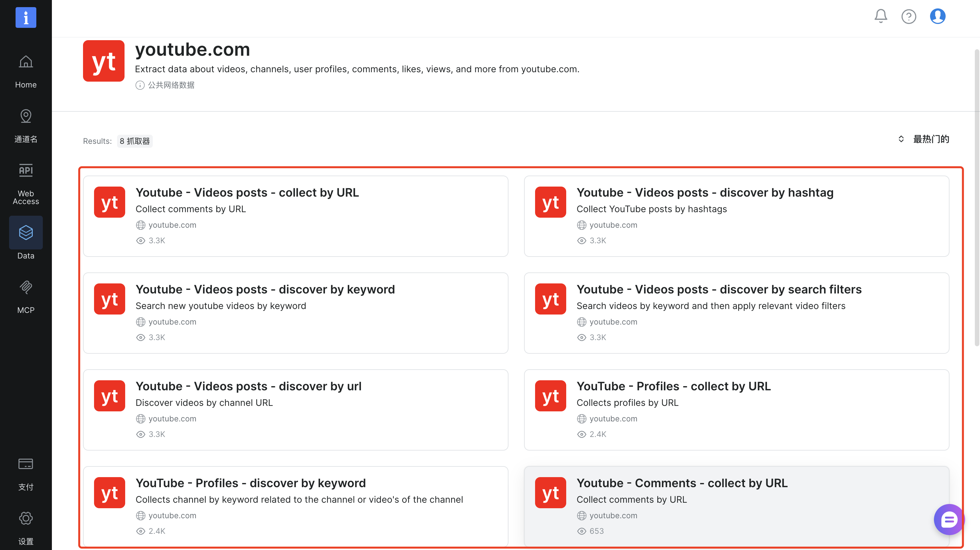Click the page vertical scrollbar
The height and width of the screenshot is (550, 980).
pyautogui.click(x=976, y=198)
